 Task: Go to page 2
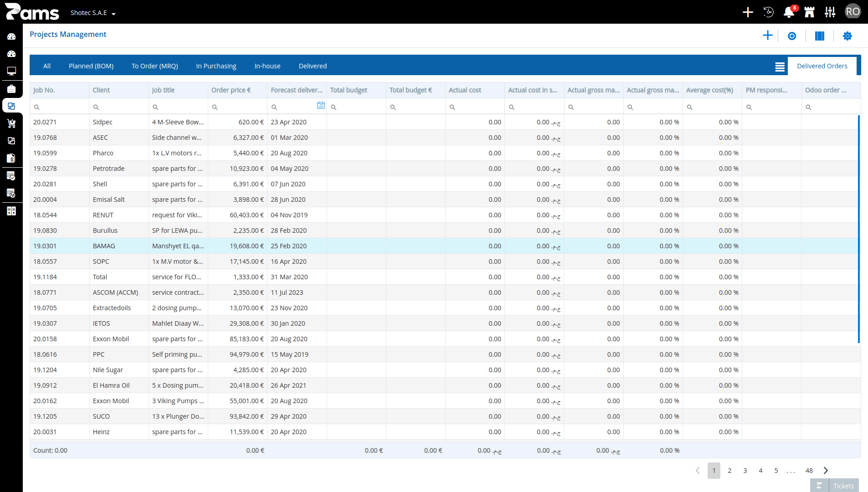pyautogui.click(x=729, y=471)
